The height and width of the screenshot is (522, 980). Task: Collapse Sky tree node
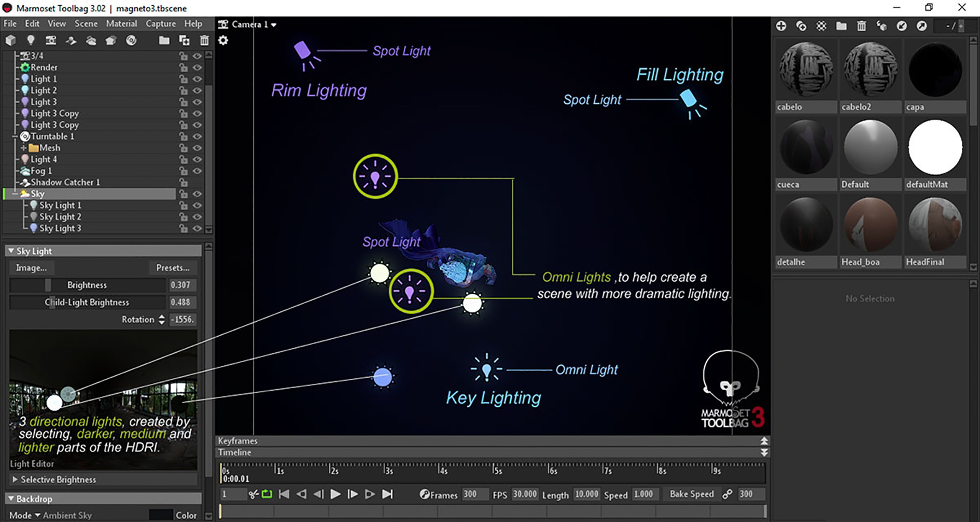(15, 194)
